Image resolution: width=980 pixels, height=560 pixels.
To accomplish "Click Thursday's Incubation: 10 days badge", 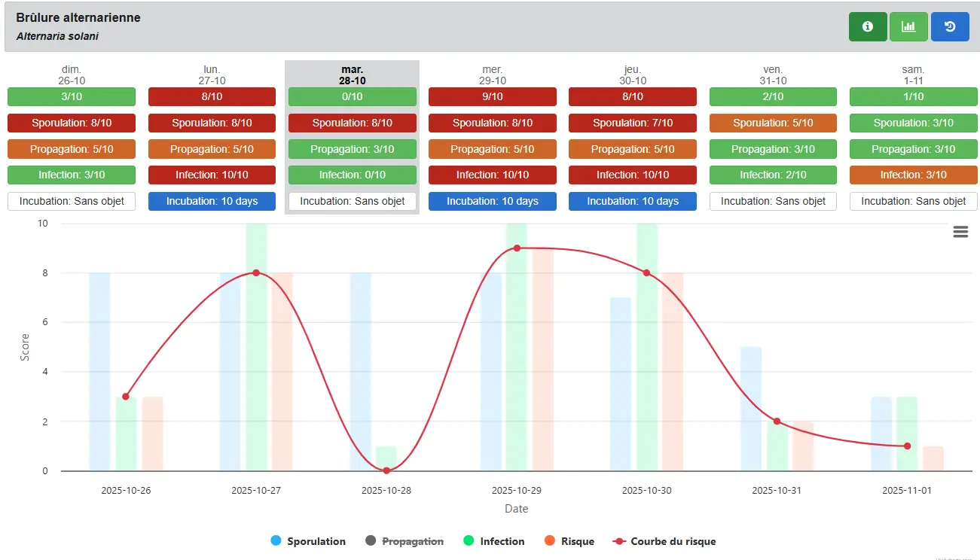I will (633, 202).
